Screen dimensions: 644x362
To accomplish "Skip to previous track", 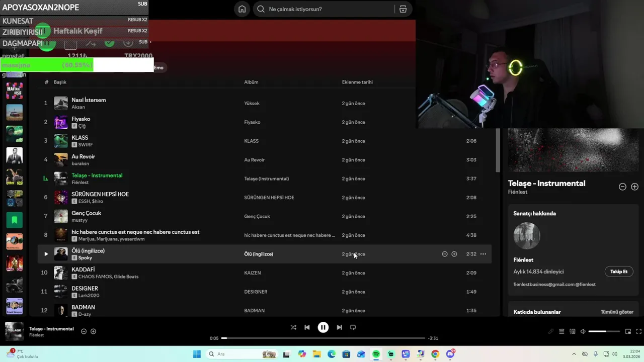I will tap(307, 327).
